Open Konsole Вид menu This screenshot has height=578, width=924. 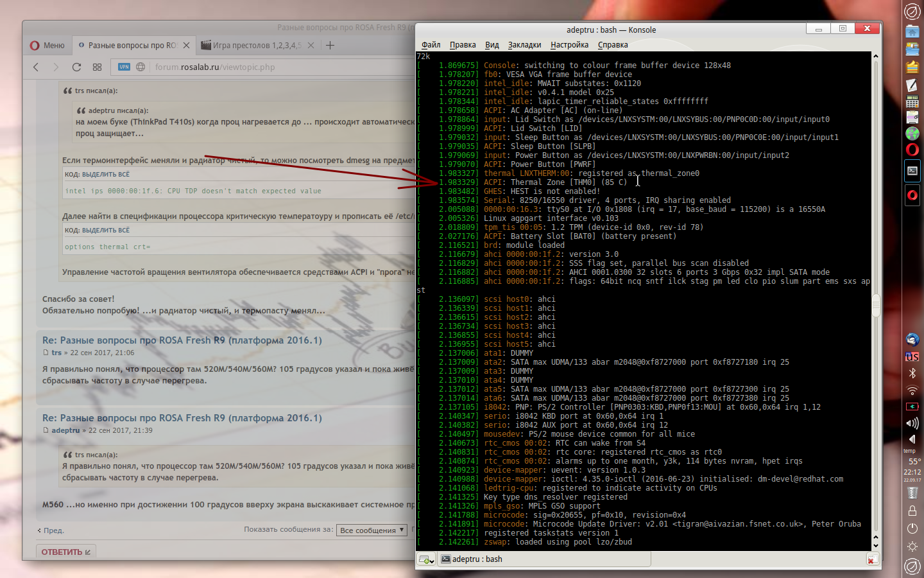[492, 45]
